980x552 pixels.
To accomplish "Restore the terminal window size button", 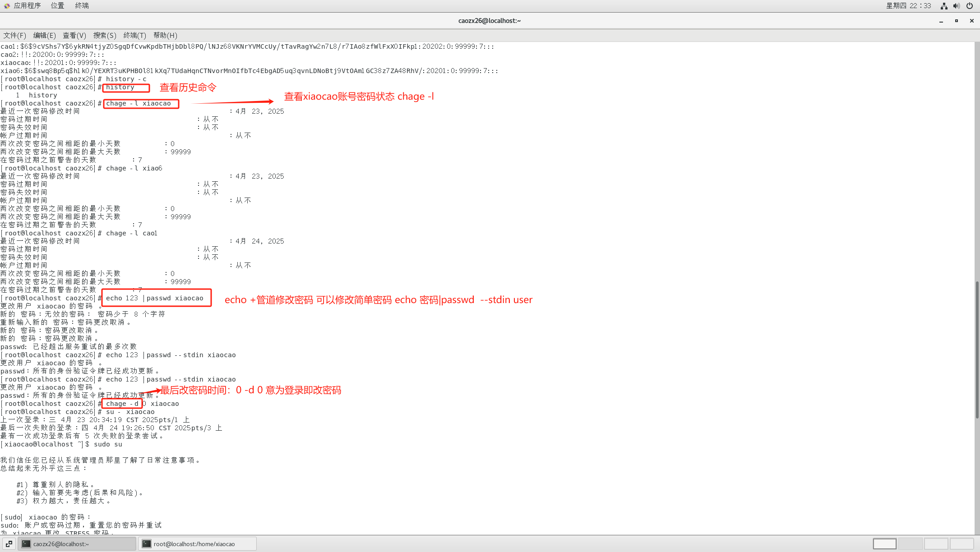I will (x=957, y=21).
